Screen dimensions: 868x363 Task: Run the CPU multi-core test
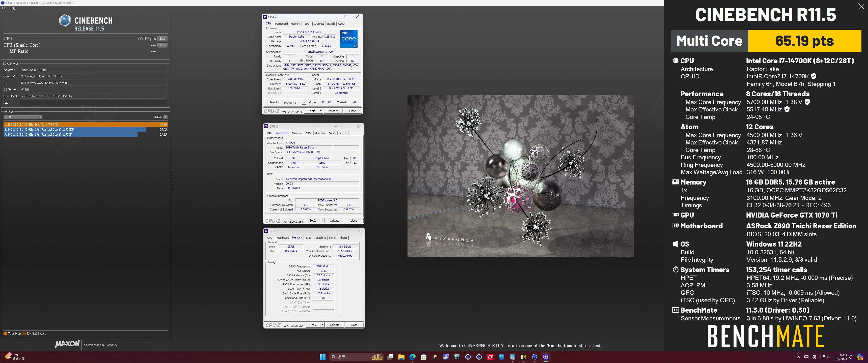[162, 38]
